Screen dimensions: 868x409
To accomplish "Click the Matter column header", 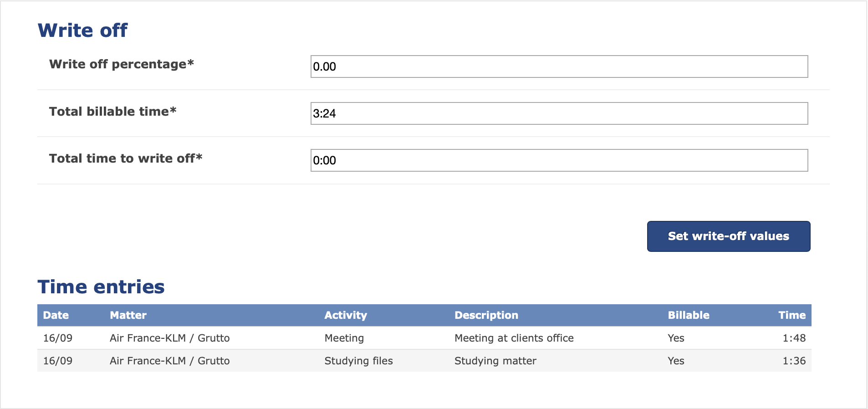I will click(128, 315).
